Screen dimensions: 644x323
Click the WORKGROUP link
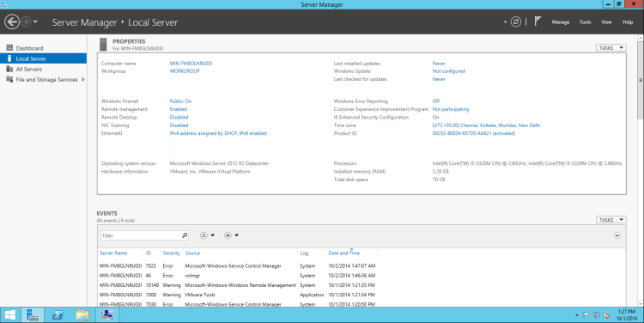click(185, 71)
